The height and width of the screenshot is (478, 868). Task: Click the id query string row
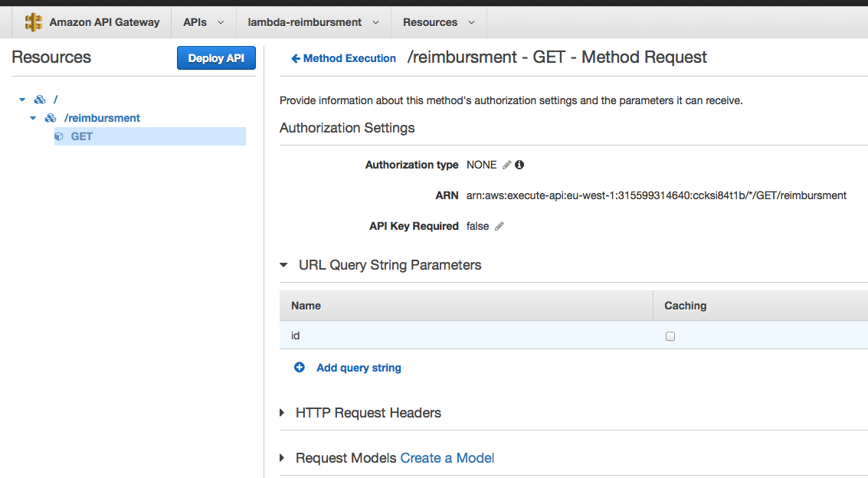574,336
